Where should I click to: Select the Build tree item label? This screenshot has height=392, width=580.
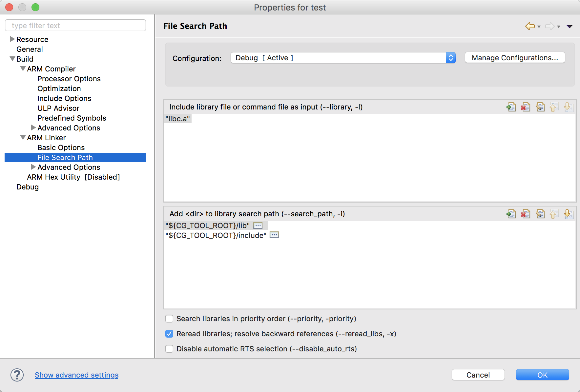click(25, 59)
